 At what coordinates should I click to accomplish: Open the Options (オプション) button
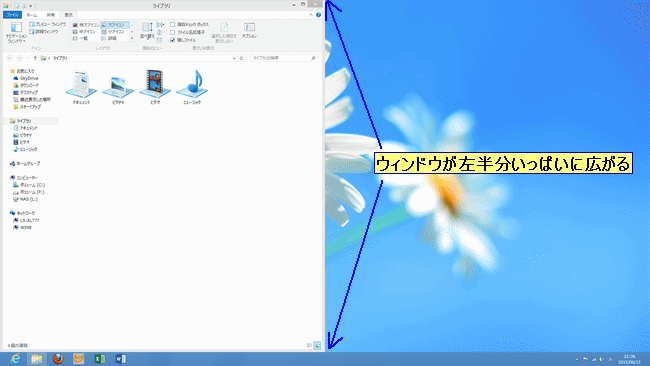249,31
